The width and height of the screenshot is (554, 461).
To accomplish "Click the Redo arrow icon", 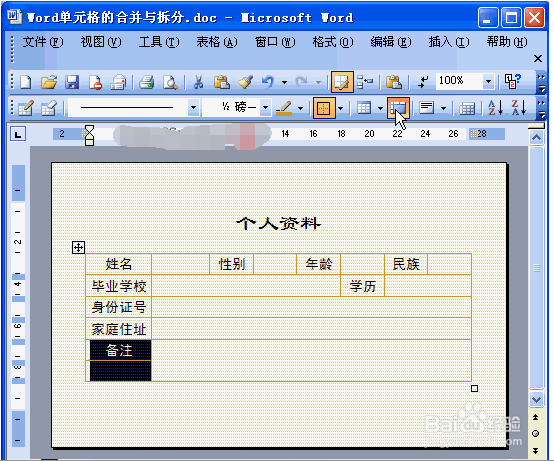I will (x=301, y=82).
